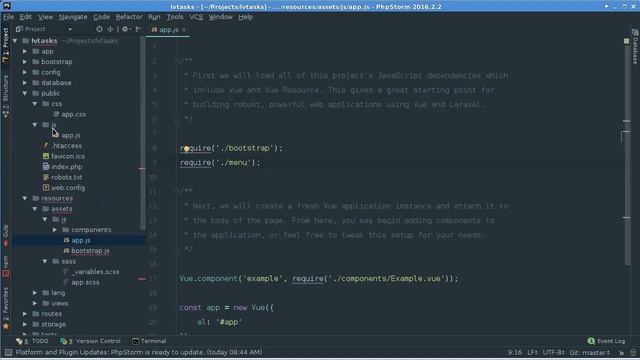Expand the storage folder
Image resolution: width=640 pixels, height=360 pixels.
pyautogui.click(x=25, y=324)
